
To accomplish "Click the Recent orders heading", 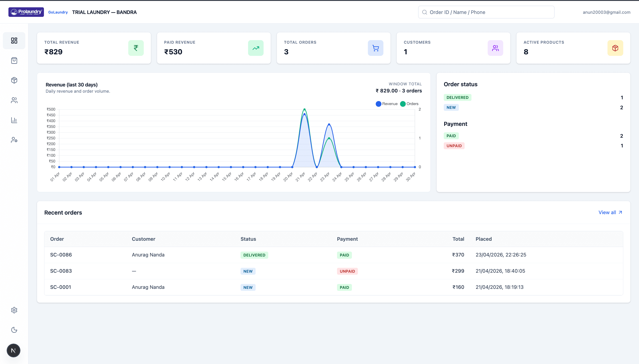I will 63,213.
